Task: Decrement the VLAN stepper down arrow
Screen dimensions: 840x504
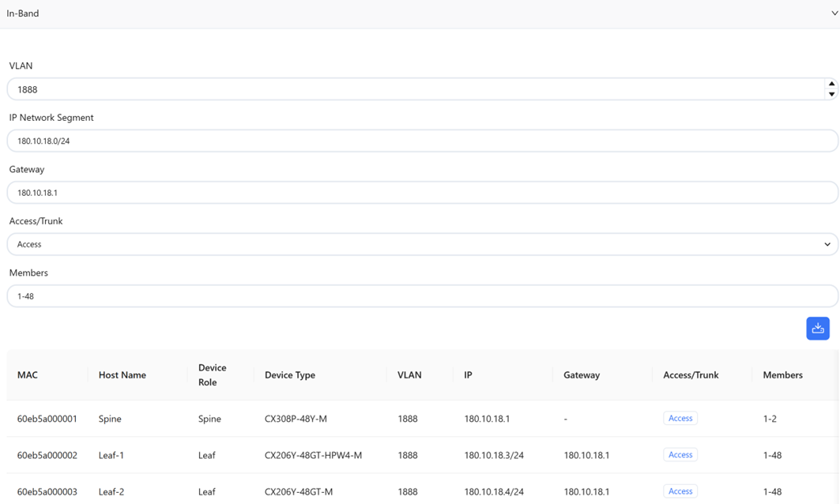Action: pyautogui.click(x=831, y=94)
